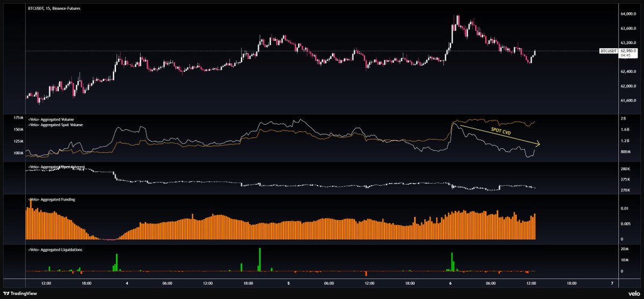Select the Aggregated Funding indicator label
This screenshot has width=644, height=299.
(52, 200)
